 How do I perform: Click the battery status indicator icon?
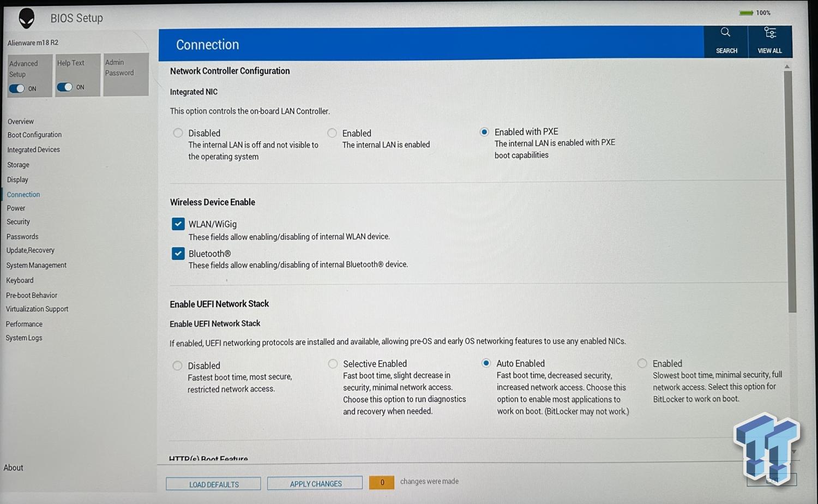tap(746, 13)
